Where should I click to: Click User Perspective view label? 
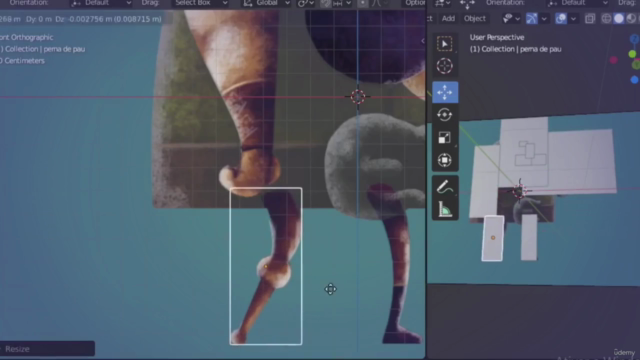(497, 37)
